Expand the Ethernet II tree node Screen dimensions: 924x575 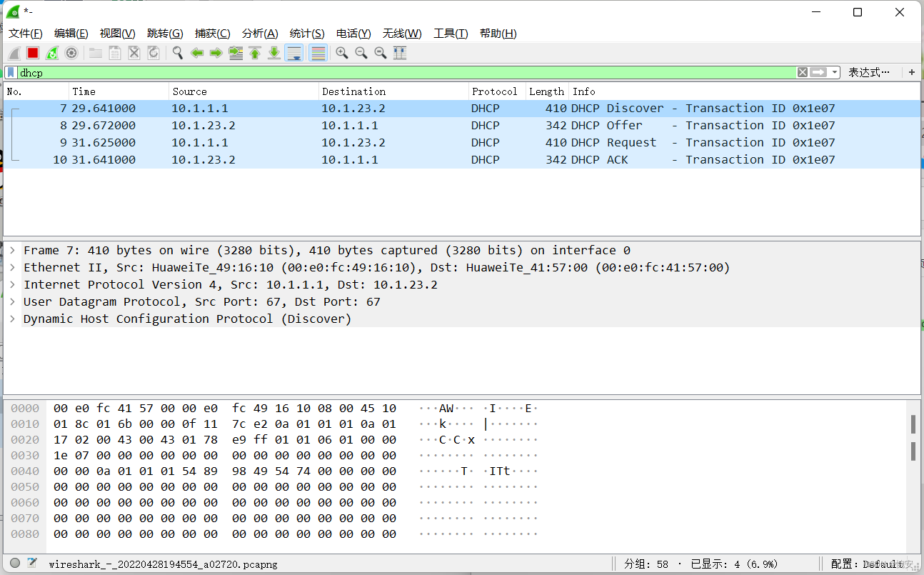pos(12,267)
